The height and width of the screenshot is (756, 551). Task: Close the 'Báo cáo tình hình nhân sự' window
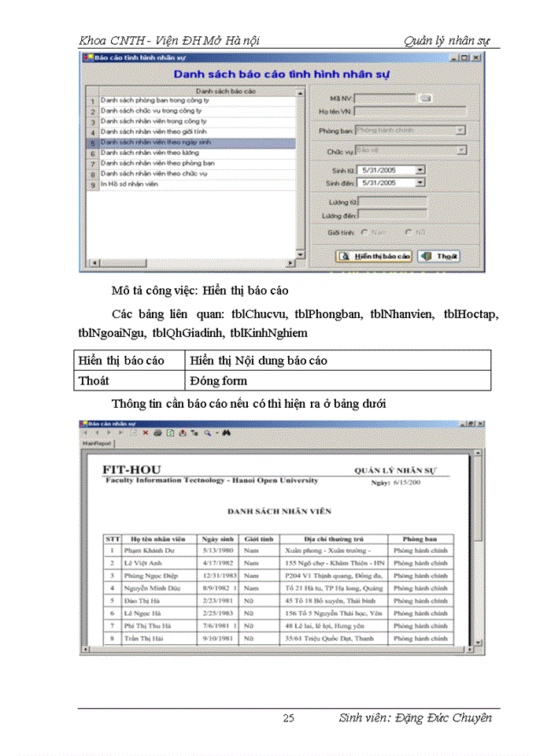(476, 57)
